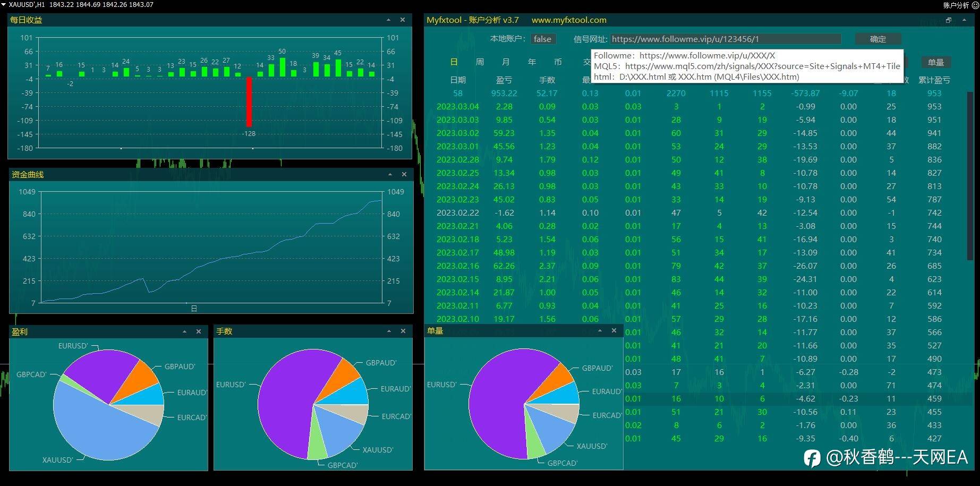Switch to the 周 (weekly) tab
This screenshot has height=486, width=980.
tap(480, 62)
